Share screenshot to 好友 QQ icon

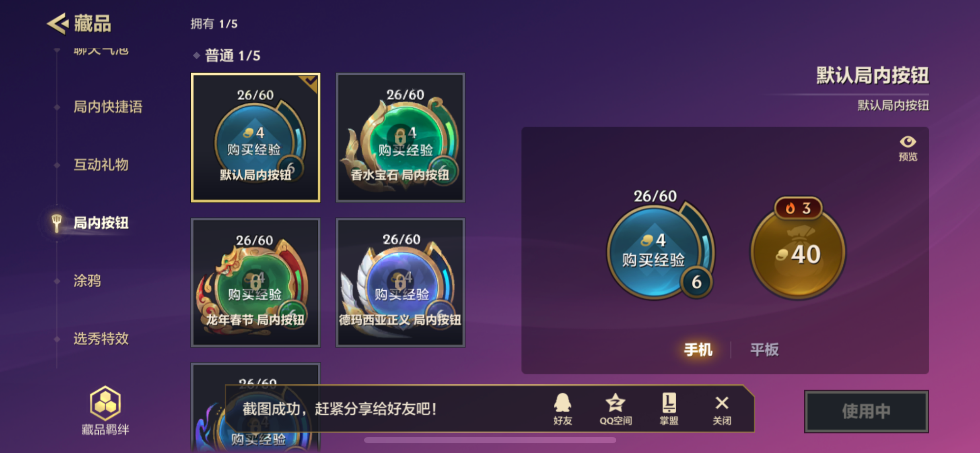tap(562, 409)
